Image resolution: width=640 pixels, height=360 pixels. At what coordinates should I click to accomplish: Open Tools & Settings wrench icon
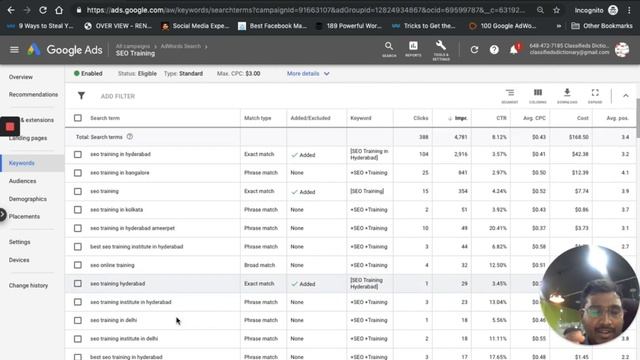441,50
